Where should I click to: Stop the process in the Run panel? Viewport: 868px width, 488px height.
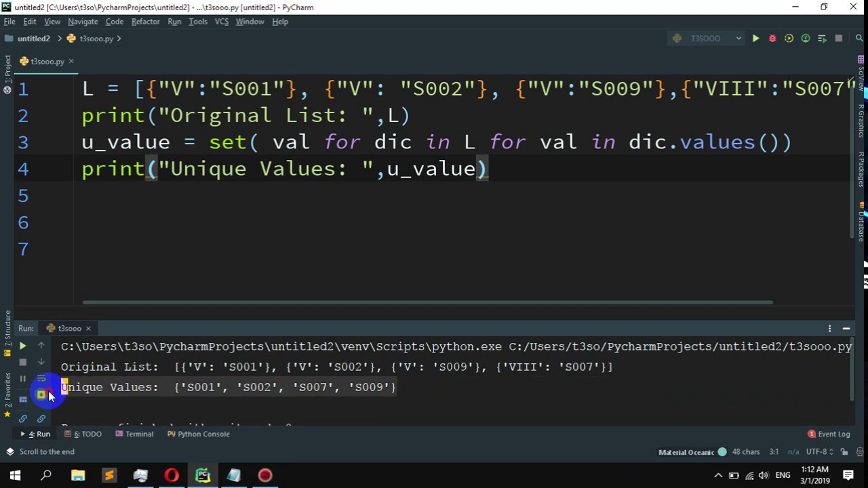(22, 362)
